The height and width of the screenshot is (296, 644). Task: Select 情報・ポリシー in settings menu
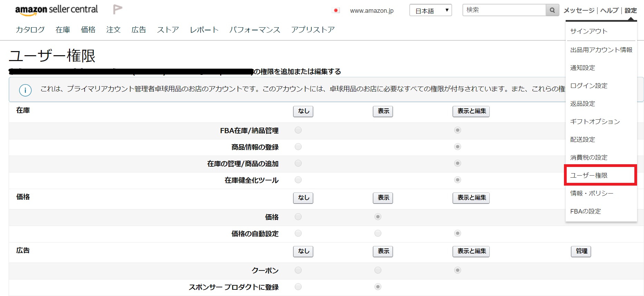[592, 193]
